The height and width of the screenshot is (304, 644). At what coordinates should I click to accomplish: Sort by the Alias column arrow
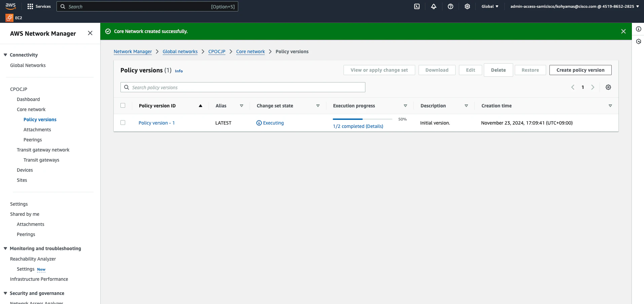[242, 106]
